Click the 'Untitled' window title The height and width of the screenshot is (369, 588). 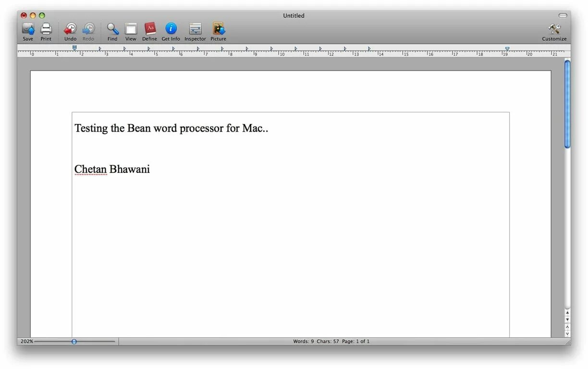coord(294,16)
